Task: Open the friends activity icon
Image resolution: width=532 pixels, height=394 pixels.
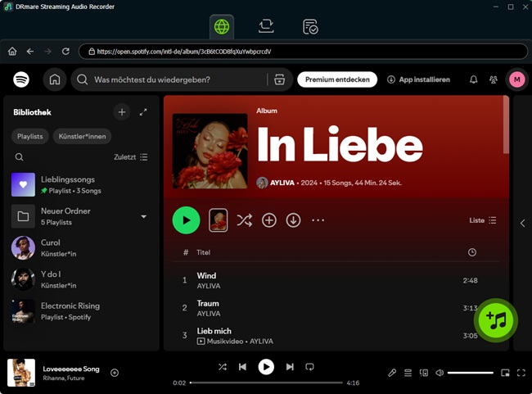Action: tap(494, 79)
